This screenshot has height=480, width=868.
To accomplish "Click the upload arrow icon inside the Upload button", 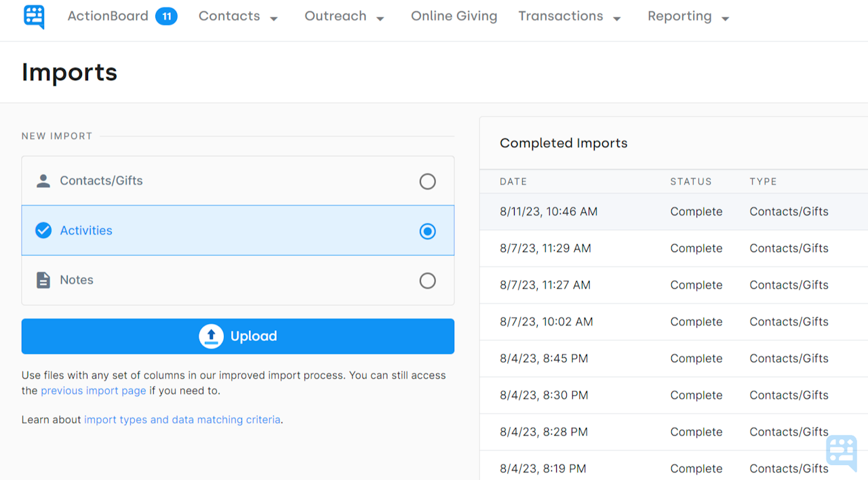I will coord(211,336).
